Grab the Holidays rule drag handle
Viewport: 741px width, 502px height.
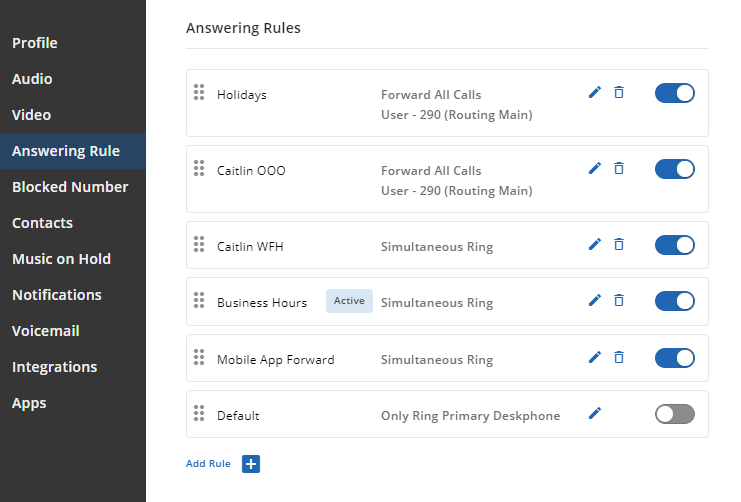pyautogui.click(x=199, y=92)
